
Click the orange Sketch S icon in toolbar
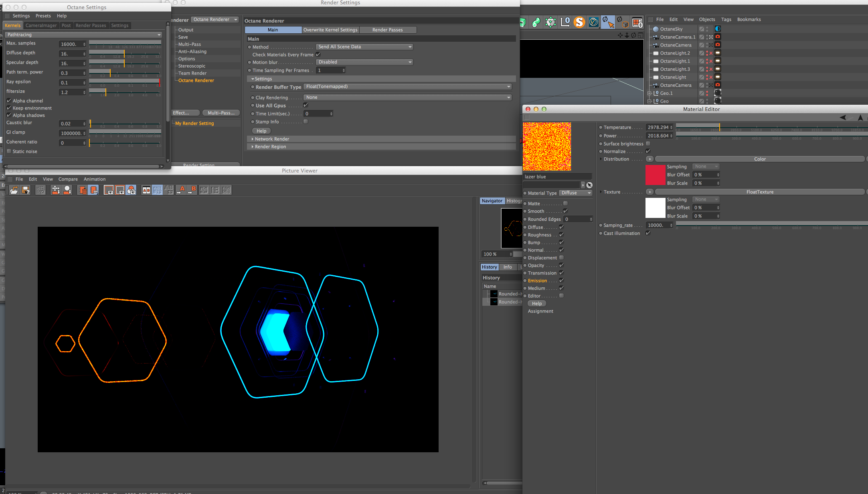click(579, 22)
